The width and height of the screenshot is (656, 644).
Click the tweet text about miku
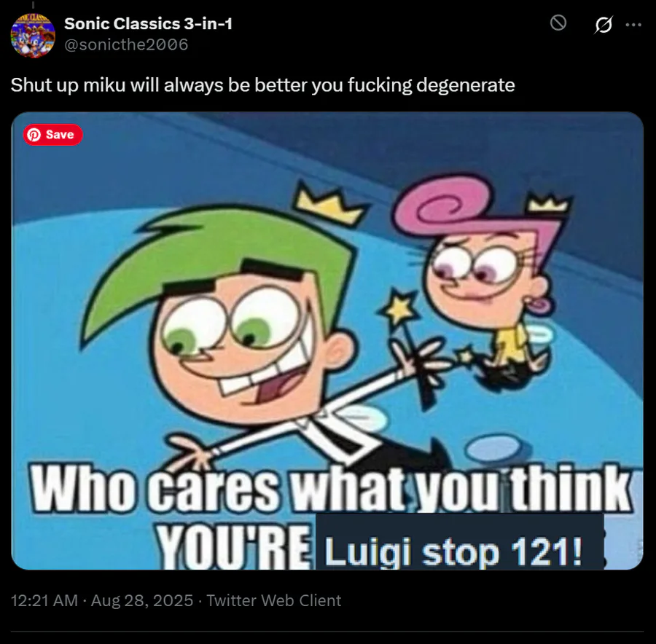tap(262, 85)
